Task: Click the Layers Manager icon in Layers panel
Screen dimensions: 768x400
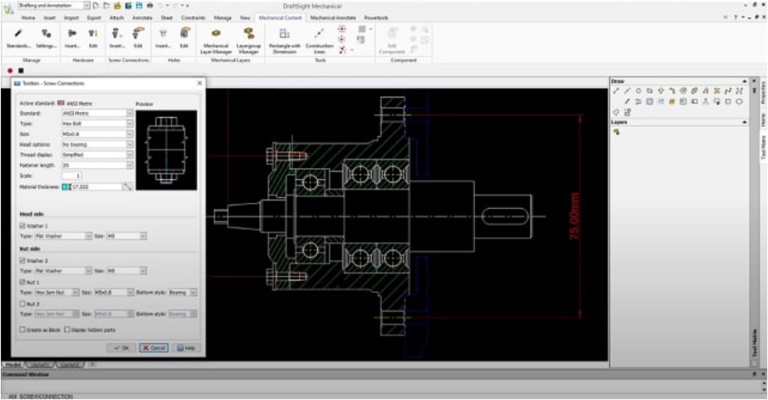Action: click(617, 132)
